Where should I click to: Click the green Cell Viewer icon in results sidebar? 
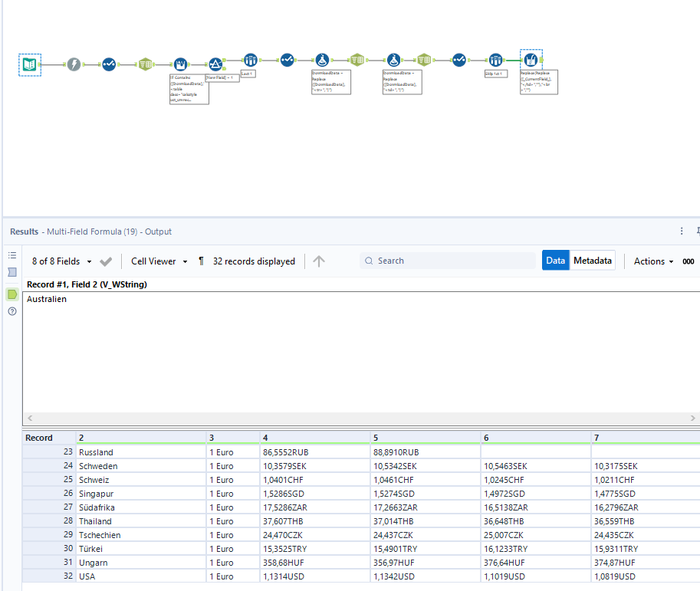[12, 293]
